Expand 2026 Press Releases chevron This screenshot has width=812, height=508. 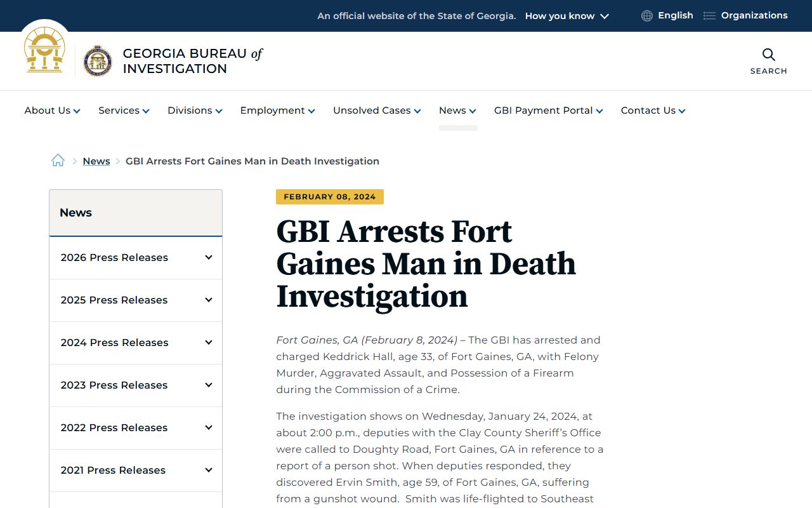(209, 257)
